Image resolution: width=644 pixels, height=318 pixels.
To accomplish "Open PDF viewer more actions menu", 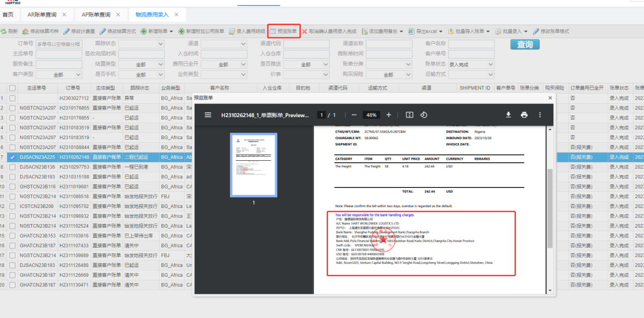I will [x=540, y=115].
